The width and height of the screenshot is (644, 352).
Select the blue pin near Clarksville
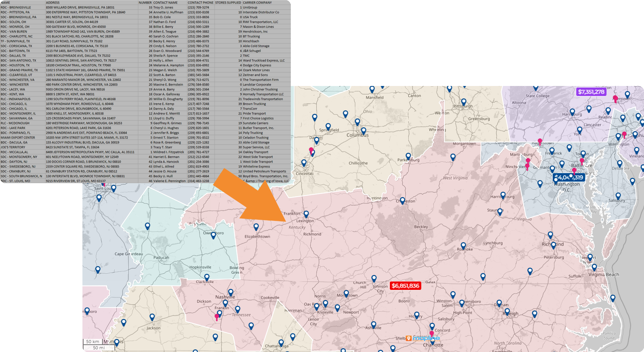207,276
